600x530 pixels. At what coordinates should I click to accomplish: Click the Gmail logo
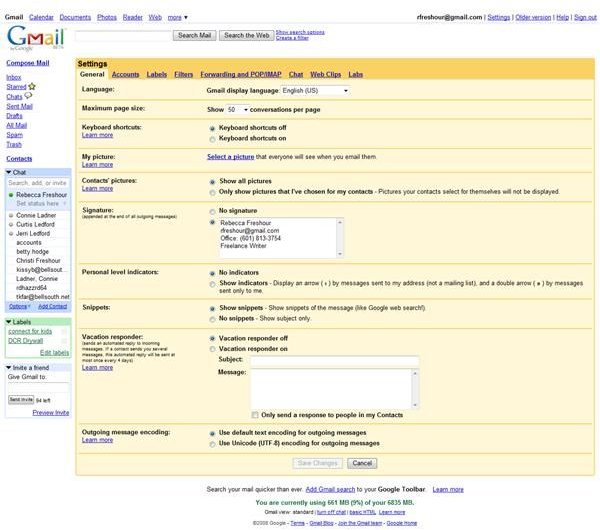[x=36, y=38]
